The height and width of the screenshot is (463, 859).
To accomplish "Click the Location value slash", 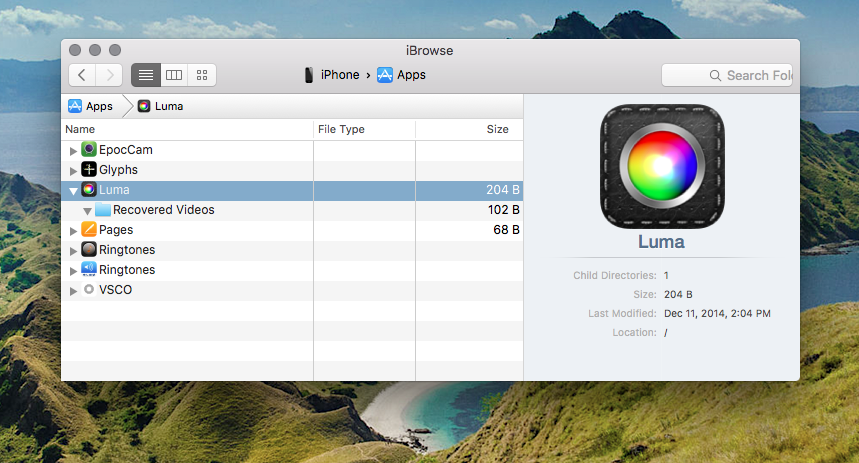I will click(x=666, y=333).
